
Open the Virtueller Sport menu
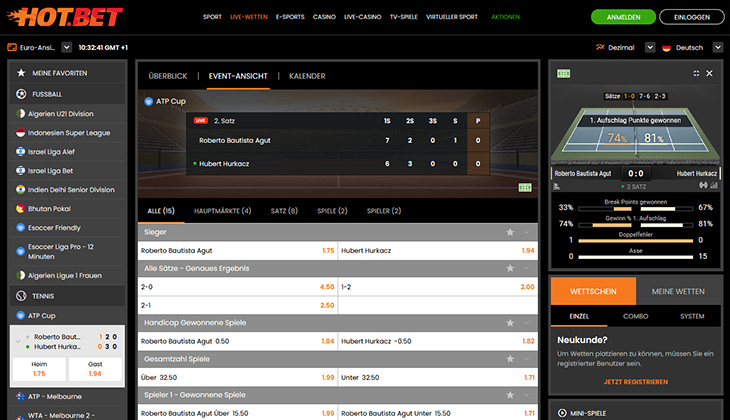(x=452, y=17)
